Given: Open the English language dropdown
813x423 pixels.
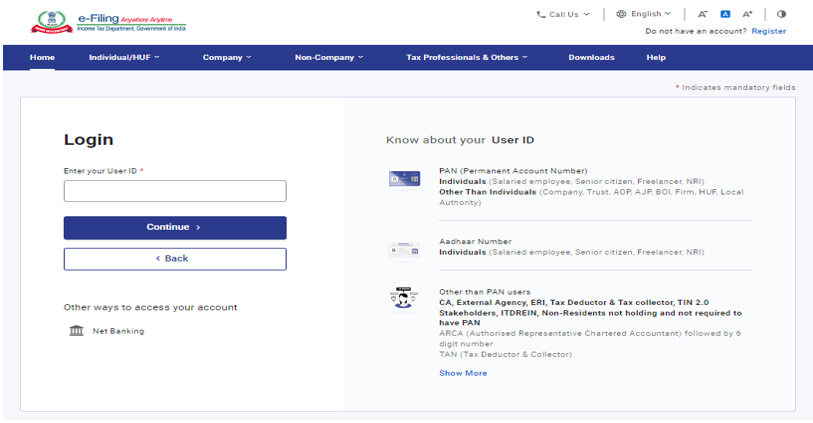Looking at the screenshot, I should click(643, 14).
